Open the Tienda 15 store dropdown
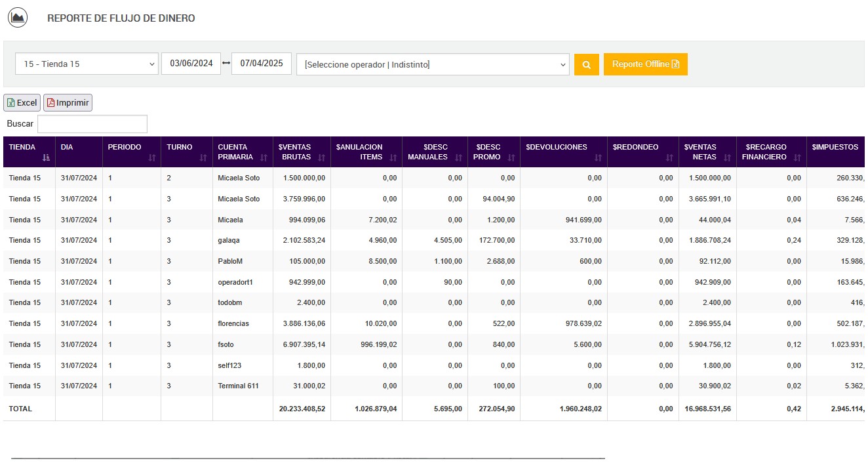The image size is (868, 469). tap(87, 64)
